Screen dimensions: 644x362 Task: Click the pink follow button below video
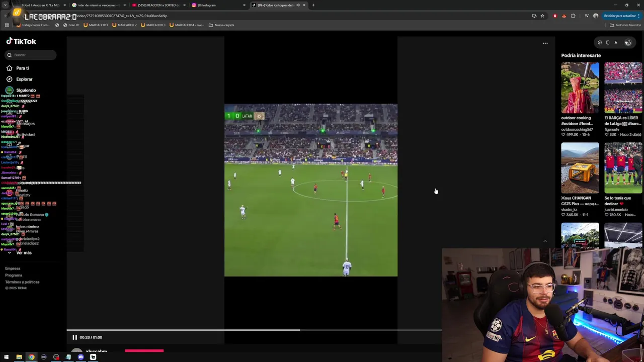point(144,351)
